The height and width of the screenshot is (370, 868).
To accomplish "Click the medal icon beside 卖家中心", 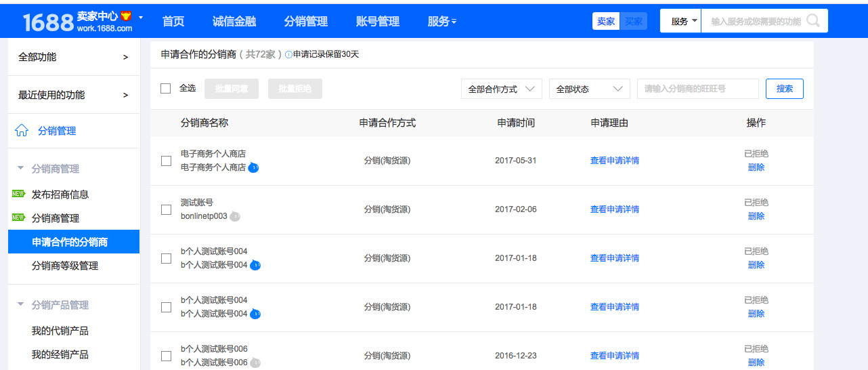I will pyautogui.click(x=125, y=16).
